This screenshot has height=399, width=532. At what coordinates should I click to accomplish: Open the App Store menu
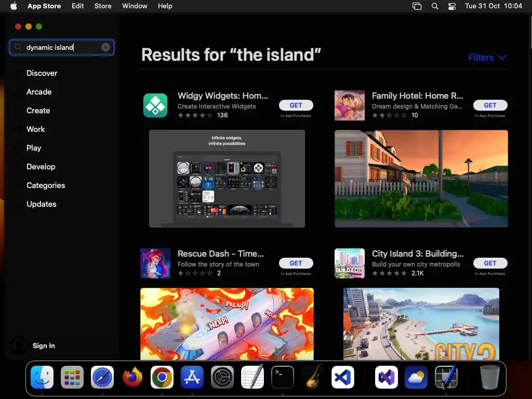click(x=44, y=6)
